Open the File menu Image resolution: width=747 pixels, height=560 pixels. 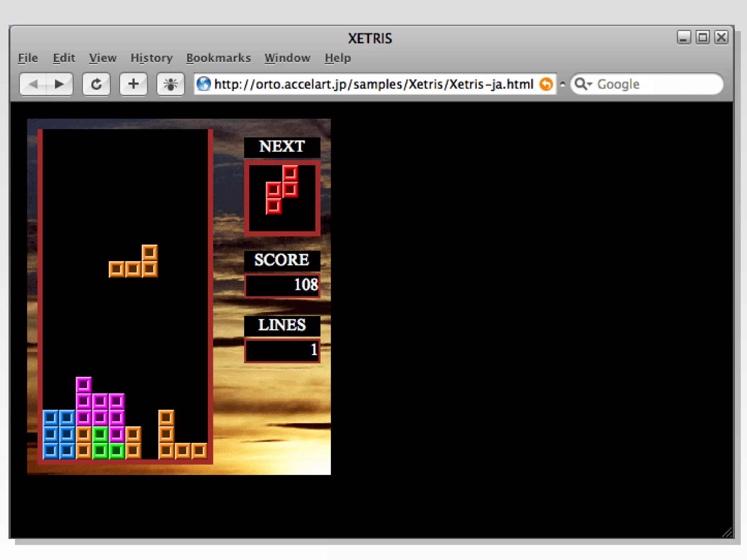coord(28,58)
